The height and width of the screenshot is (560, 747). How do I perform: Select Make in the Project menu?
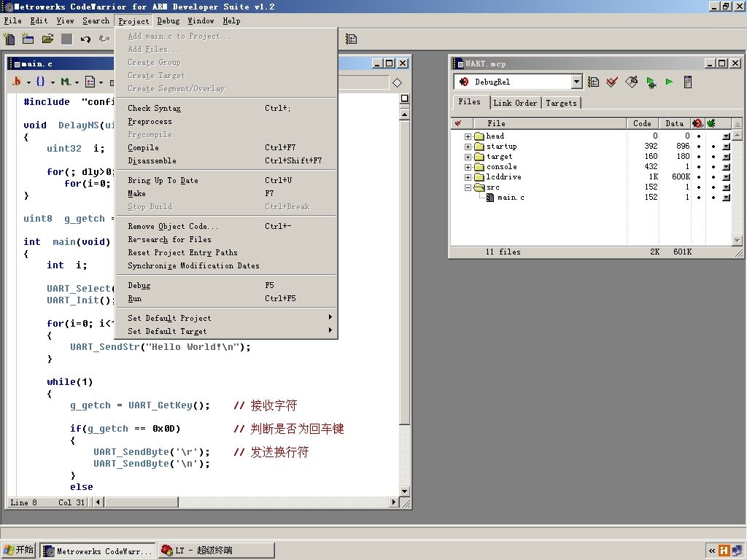coord(226,193)
